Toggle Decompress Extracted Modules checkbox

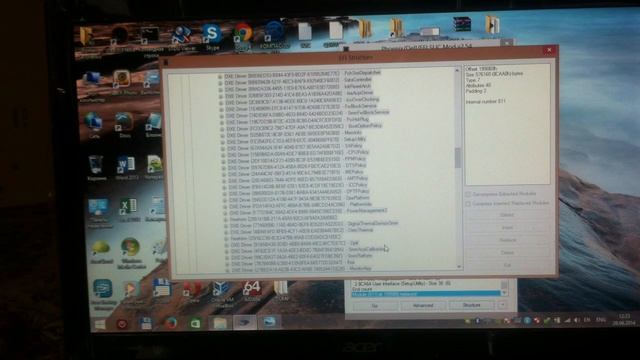pyautogui.click(x=468, y=195)
